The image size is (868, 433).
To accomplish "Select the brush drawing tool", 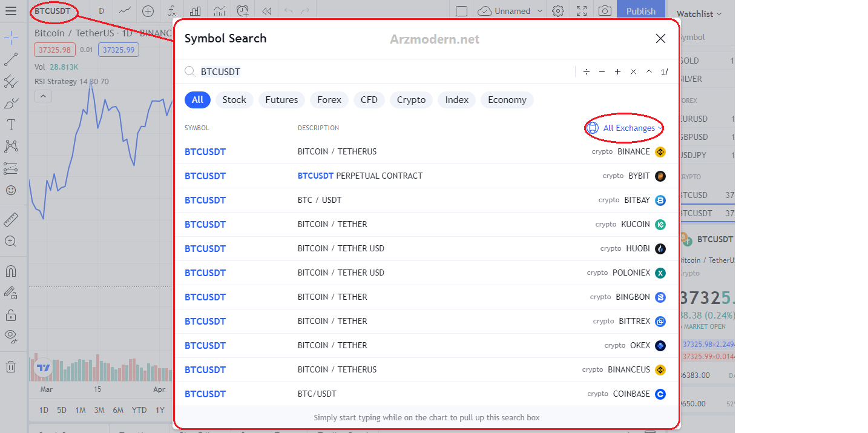I will coord(11,104).
